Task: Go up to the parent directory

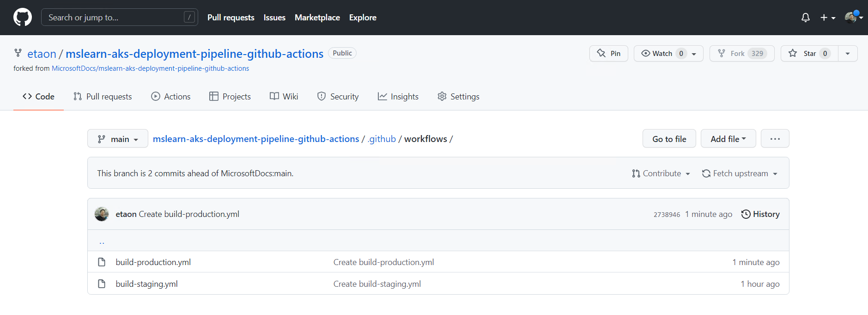Action: [x=102, y=241]
